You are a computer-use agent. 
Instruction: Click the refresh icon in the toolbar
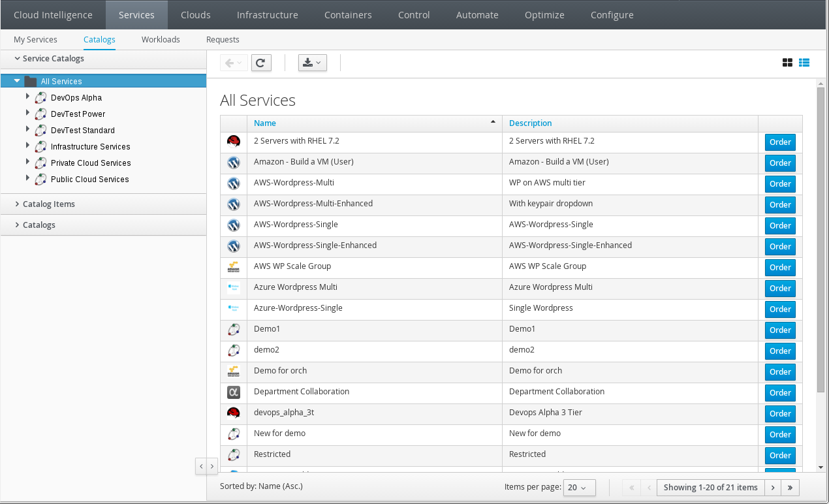260,63
